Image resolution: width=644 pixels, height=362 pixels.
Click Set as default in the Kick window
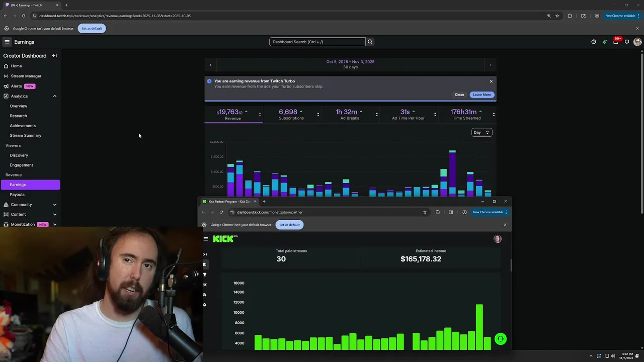click(x=289, y=225)
